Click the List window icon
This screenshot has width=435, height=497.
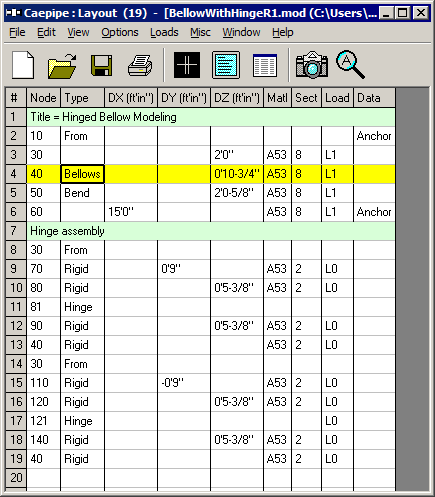(226, 65)
